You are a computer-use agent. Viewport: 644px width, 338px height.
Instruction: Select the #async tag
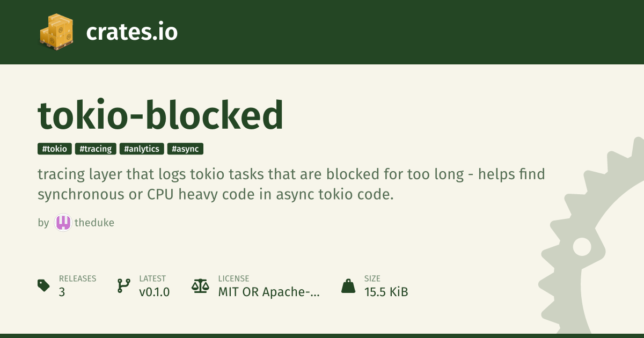coord(185,149)
